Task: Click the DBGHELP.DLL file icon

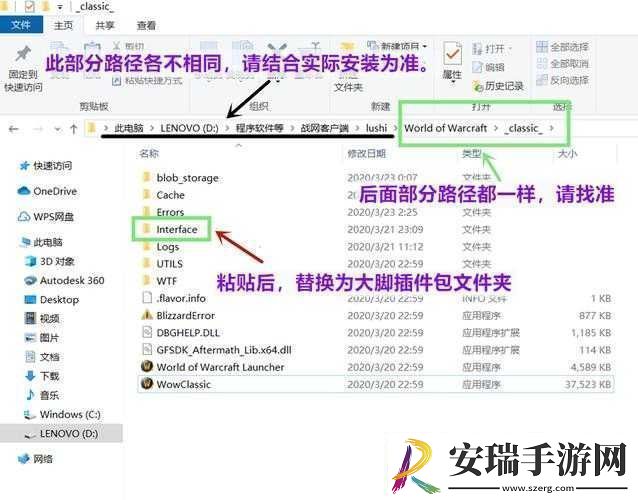Action: click(146, 332)
